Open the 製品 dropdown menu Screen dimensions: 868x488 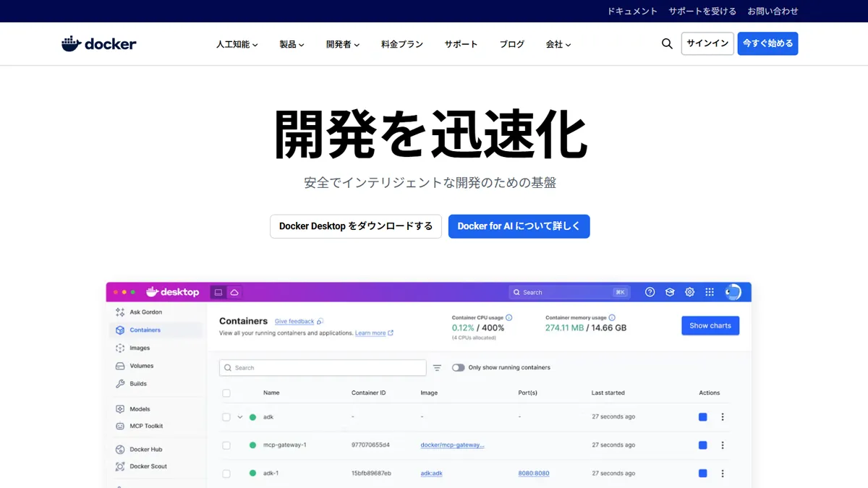click(292, 44)
